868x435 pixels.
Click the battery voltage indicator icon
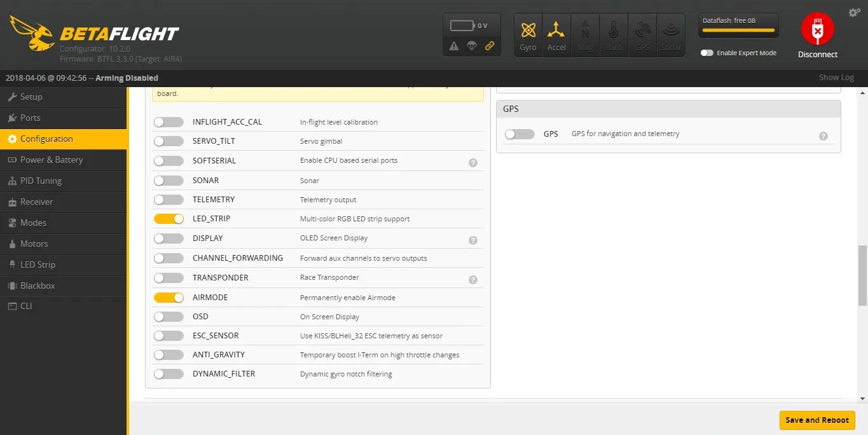pyautogui.click(x=462, y=25)
